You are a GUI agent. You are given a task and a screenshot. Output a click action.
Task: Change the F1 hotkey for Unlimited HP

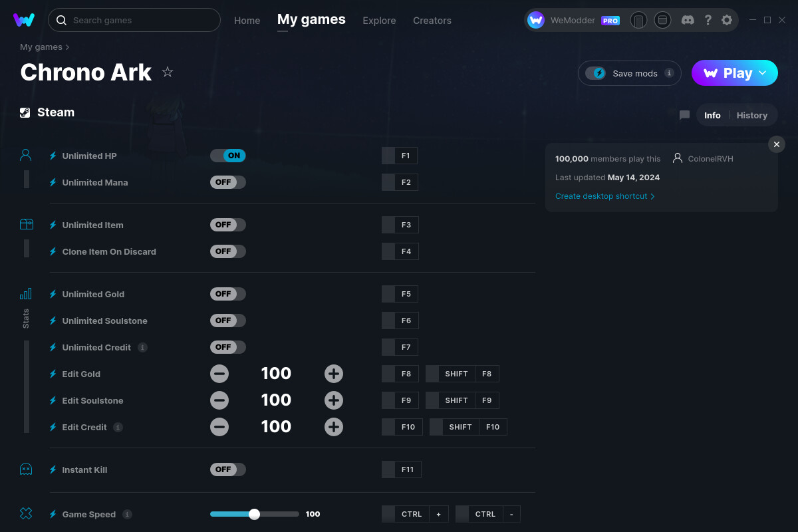tap(400, 156)
